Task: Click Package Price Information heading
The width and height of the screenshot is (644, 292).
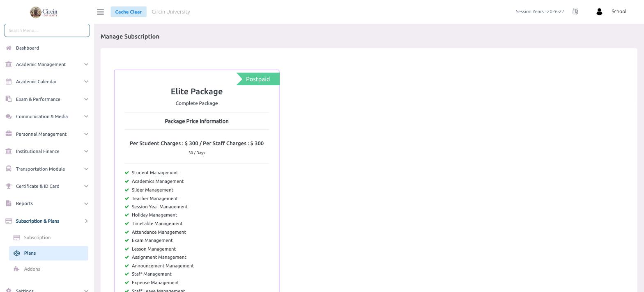Action: [197, 121]
